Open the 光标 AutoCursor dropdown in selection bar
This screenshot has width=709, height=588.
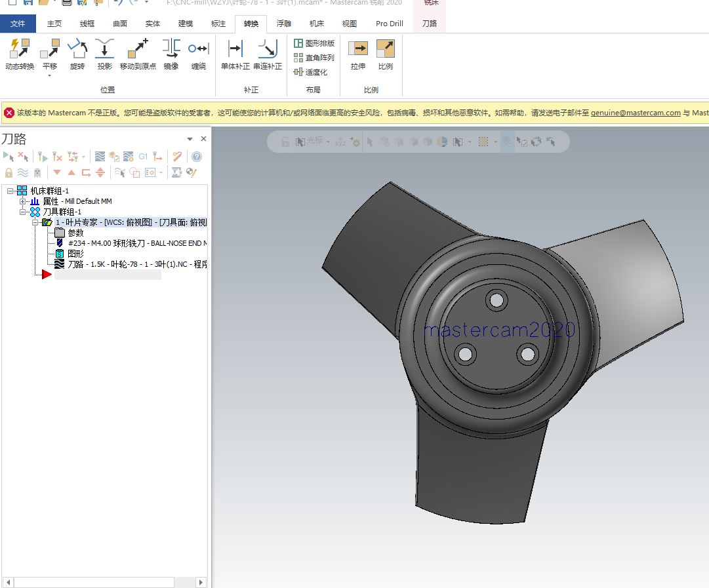[x=329, y=142]
